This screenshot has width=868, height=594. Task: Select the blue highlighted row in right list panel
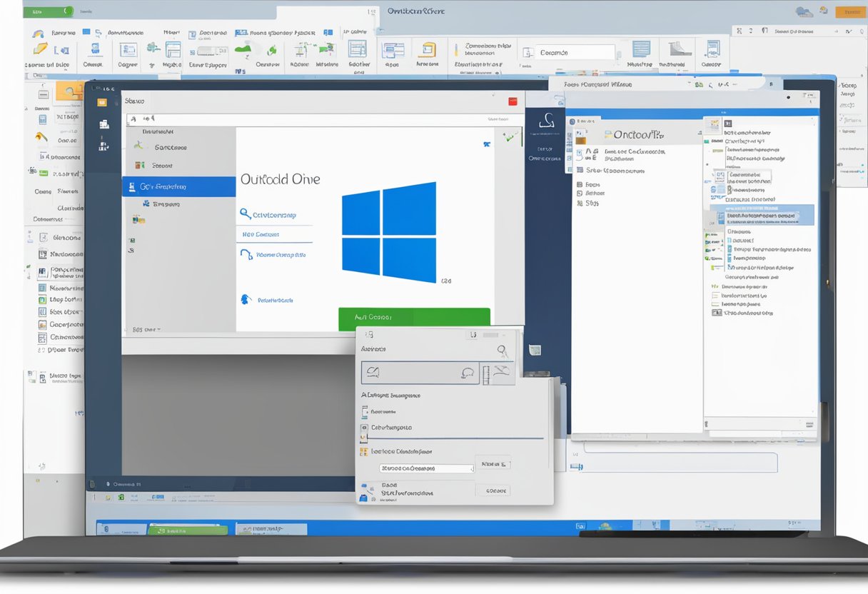(762, 215)
